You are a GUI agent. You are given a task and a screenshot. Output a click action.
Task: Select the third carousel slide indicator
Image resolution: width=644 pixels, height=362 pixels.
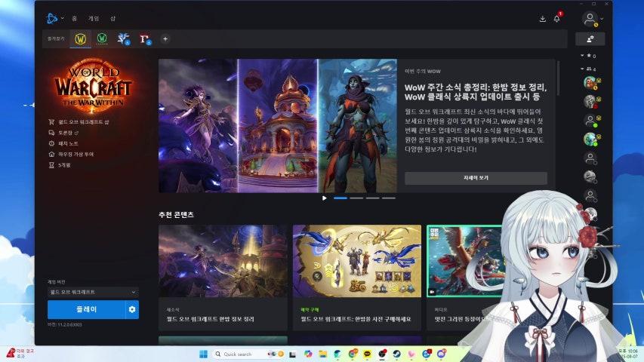(372, 198)
